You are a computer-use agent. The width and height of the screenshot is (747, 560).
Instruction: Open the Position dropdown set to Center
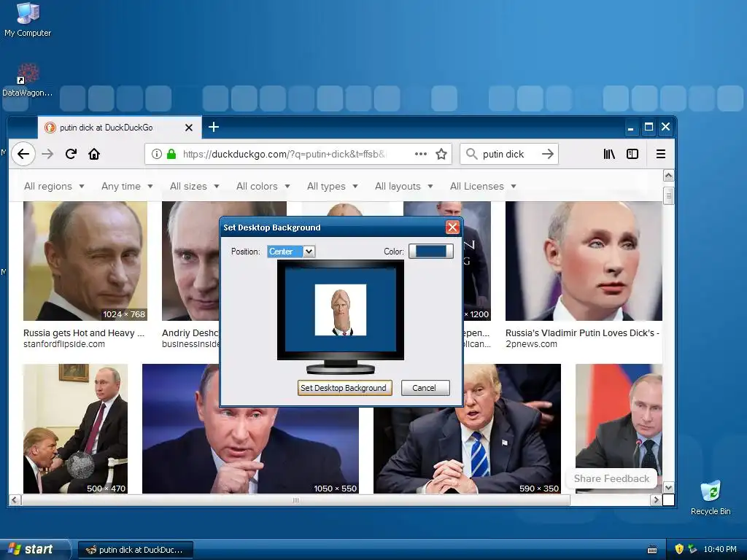point(290,252)
